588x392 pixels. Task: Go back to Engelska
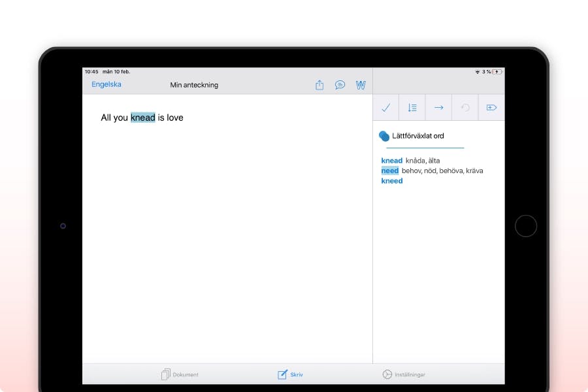(x=106, y=84)
